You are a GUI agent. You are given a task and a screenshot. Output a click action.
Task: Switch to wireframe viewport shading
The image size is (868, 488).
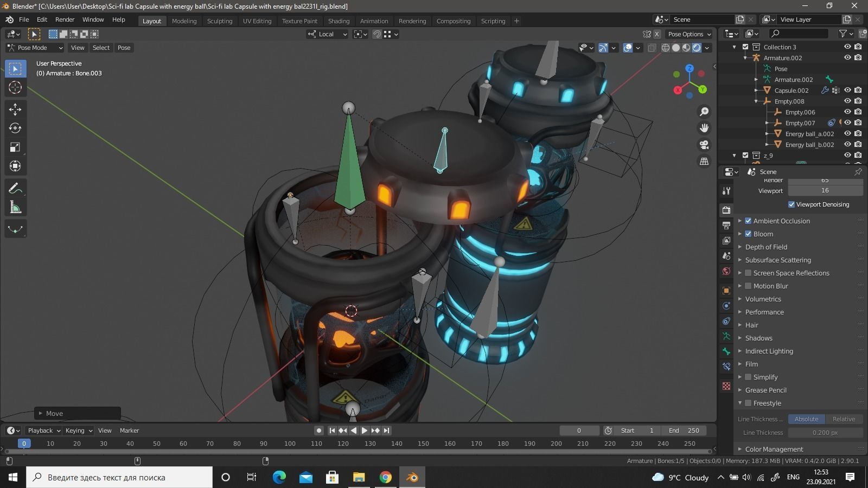pyautogui.click(x=666, y=48)
